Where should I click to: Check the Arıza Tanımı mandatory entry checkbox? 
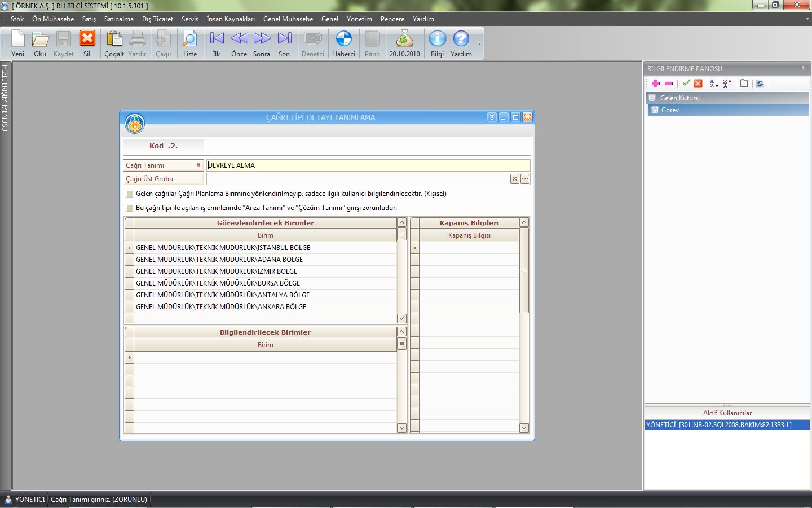[130, 208]
